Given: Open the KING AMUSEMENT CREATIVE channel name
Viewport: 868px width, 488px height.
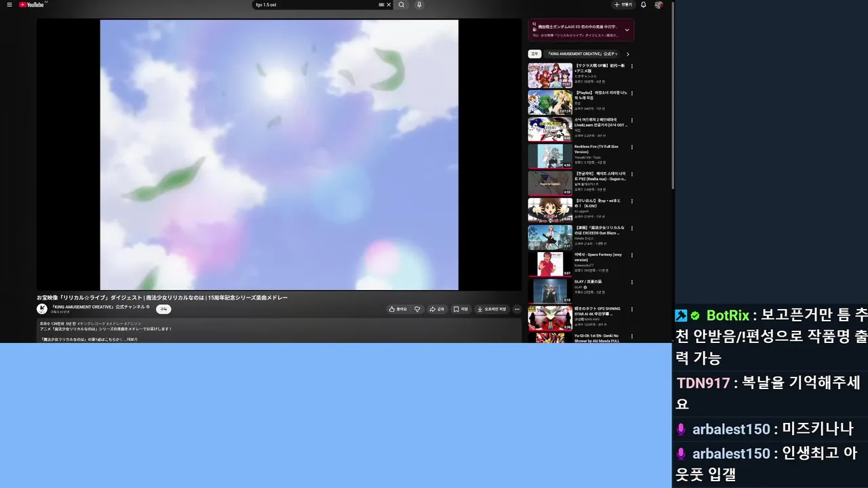Looking at the screenshot, I should [98, 307].
